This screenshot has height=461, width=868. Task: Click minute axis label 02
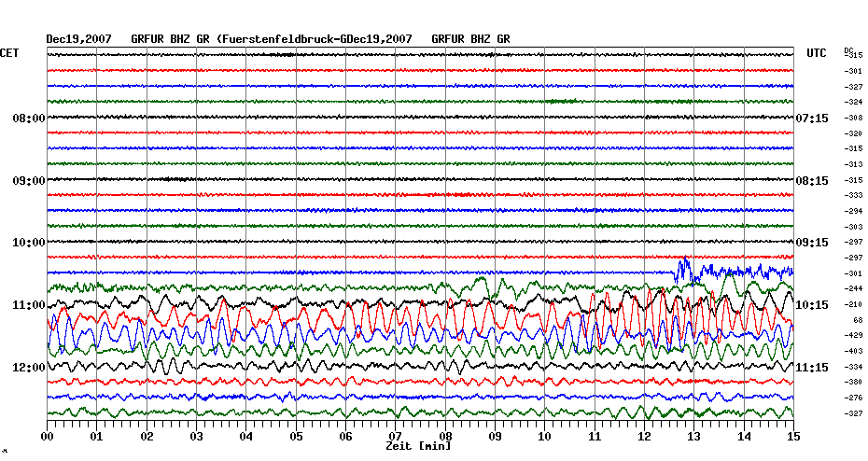click(x=147, y=437)
